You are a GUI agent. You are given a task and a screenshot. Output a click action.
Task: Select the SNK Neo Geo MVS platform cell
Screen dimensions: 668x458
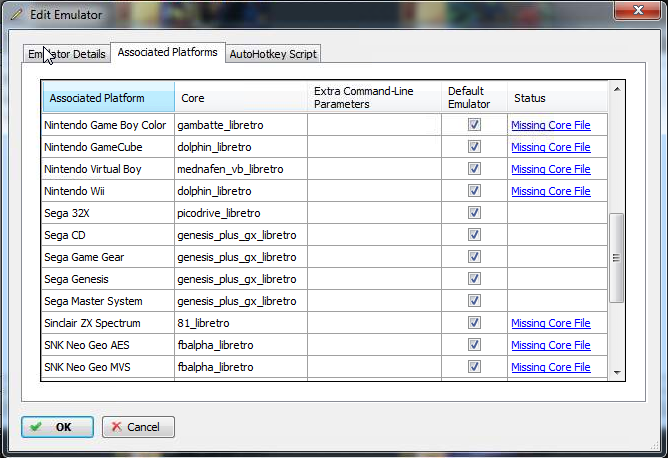(108, 367)
